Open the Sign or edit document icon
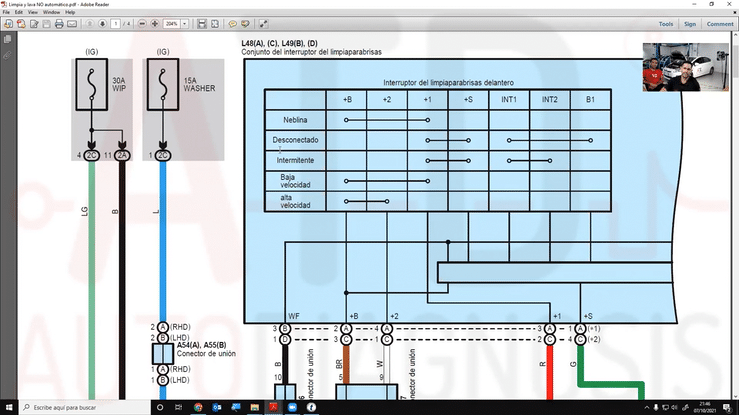 coord(34,24)
